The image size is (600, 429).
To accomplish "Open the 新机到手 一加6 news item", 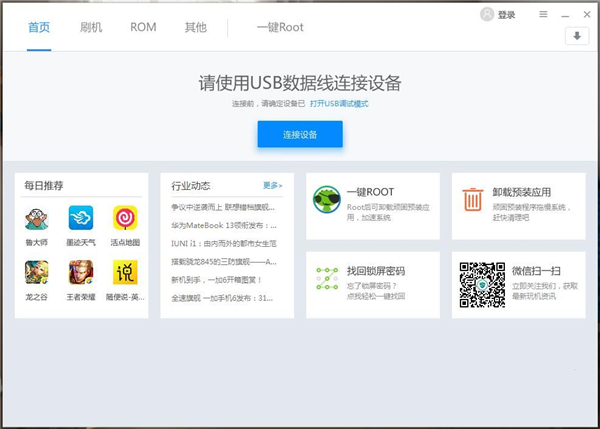I will coord(217,280).
